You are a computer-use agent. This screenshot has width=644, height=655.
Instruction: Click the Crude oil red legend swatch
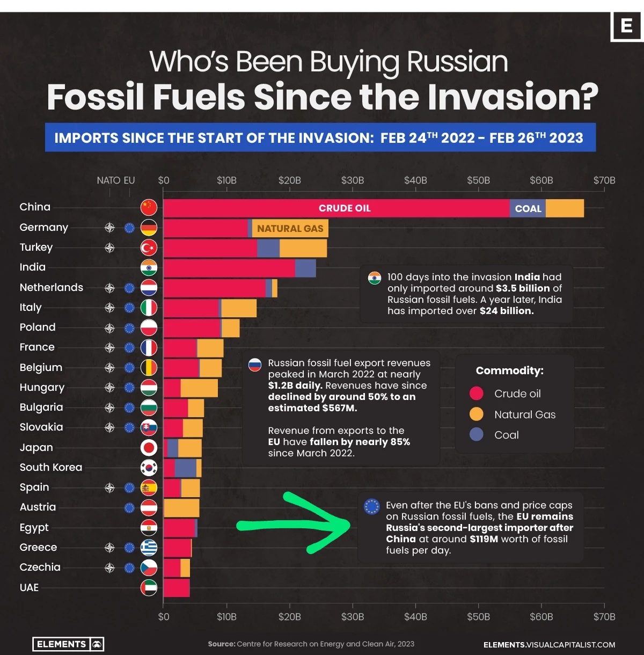click(477, 394)
